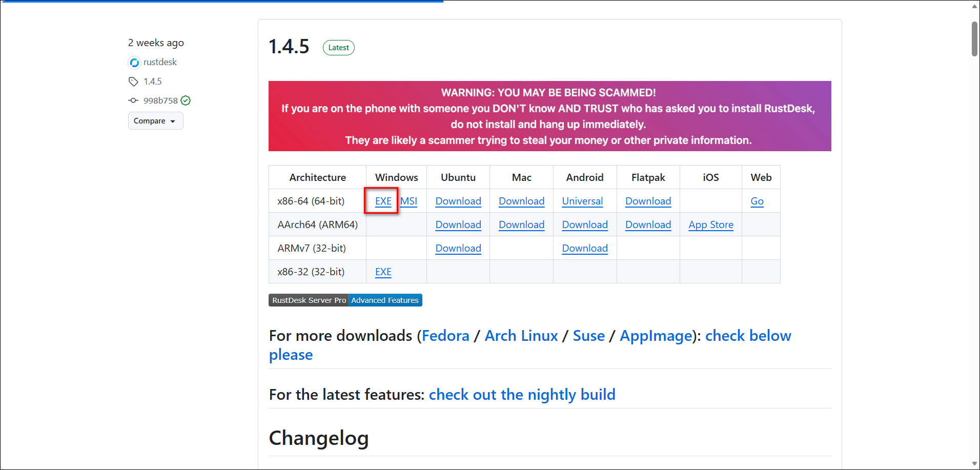The width and height of the screenshot is (980, 470).
Task: Click Ubuntu AArch64 Download link
Action: [458, 224]
